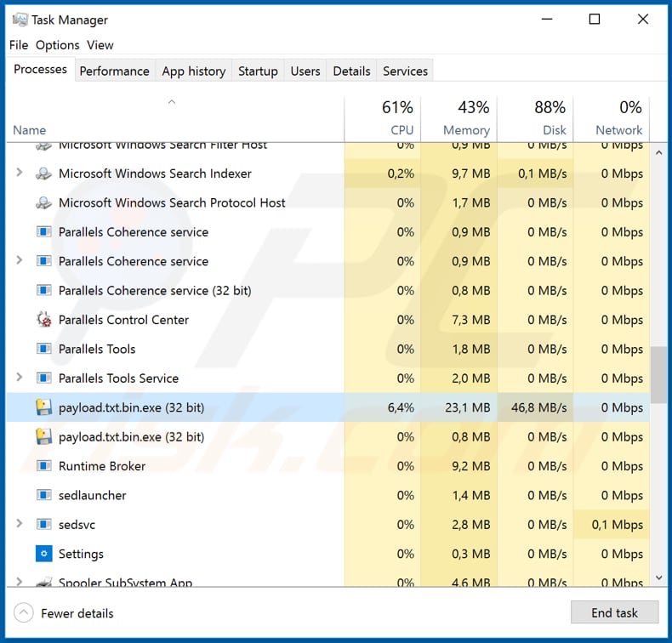Sort by the Network column header
The width and height of the screenshot is (672, 643).
(612, 119)
